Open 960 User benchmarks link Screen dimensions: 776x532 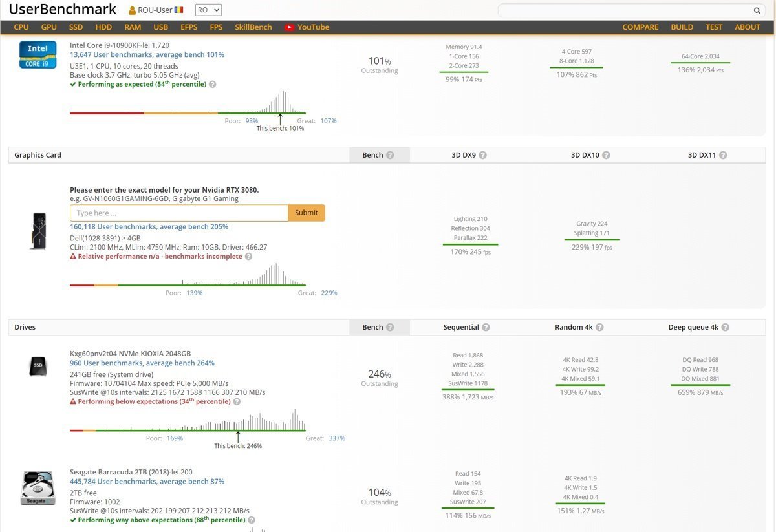pyautogui.click(x=142, y=363)
